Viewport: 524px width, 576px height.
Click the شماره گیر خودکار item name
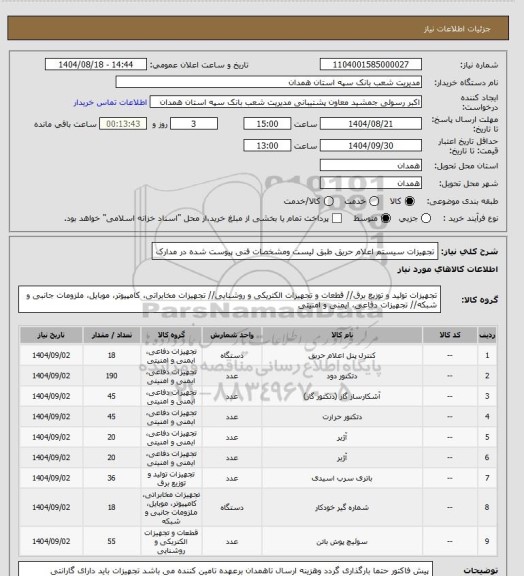(342, 507)
